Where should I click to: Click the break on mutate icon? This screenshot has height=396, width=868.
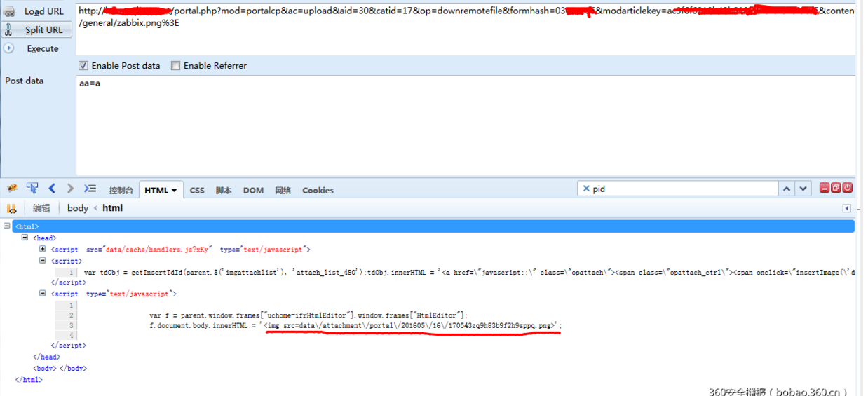11,208
